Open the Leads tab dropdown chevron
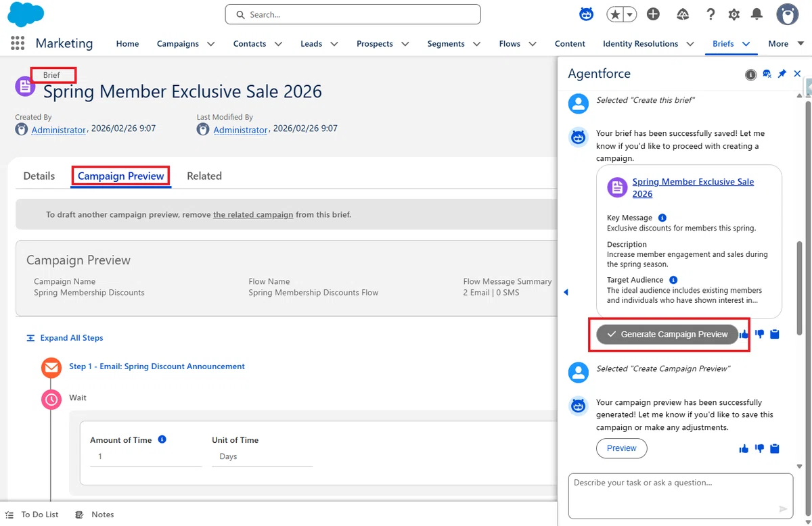Image resolution: width=812 pixels, height=526 pixels. tap(334, 44)
